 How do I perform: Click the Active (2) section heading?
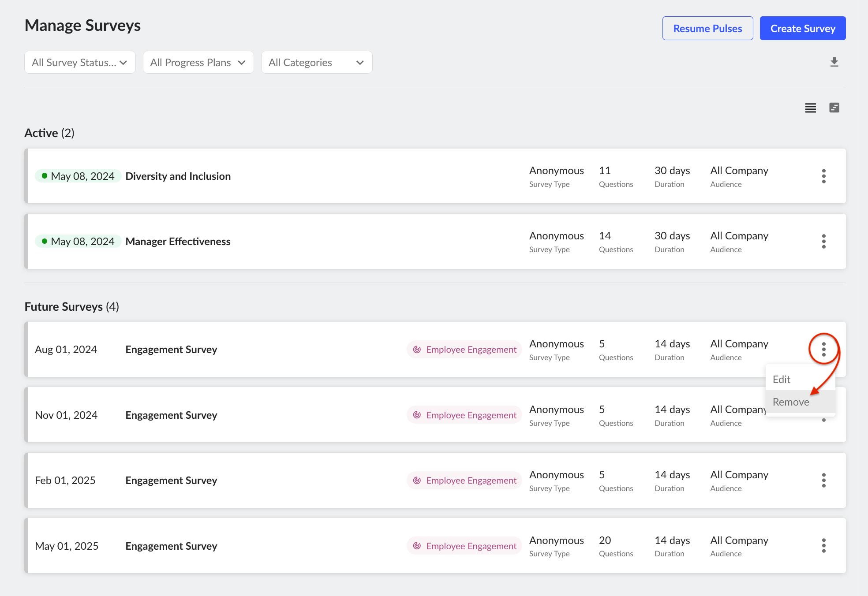49,133
